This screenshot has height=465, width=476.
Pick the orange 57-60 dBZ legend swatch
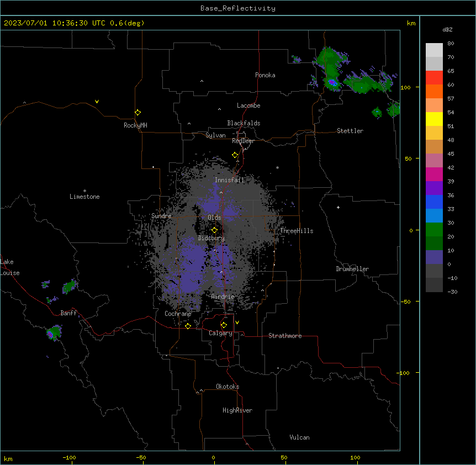[x=434, y=91]
